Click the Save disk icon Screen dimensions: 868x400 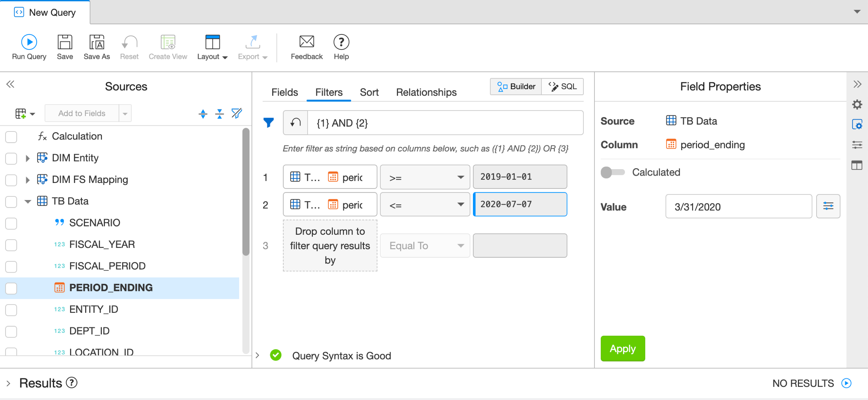65,42
